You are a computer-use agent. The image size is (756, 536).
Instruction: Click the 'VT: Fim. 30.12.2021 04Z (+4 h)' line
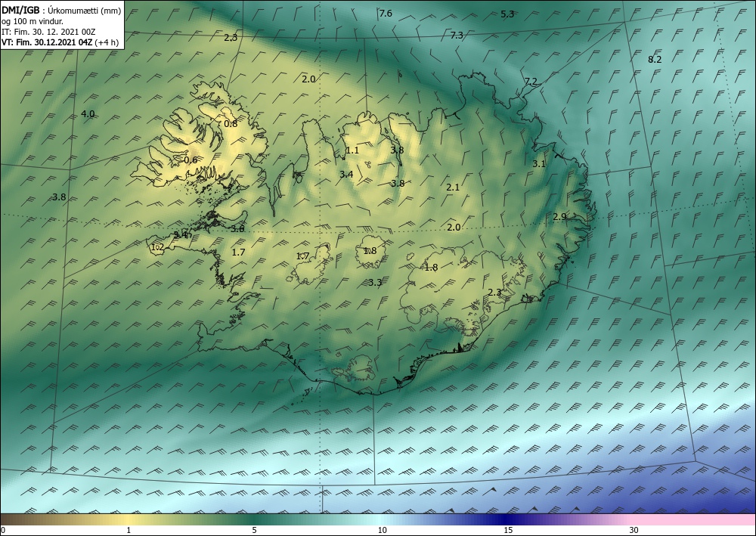[x=60, y=42]
